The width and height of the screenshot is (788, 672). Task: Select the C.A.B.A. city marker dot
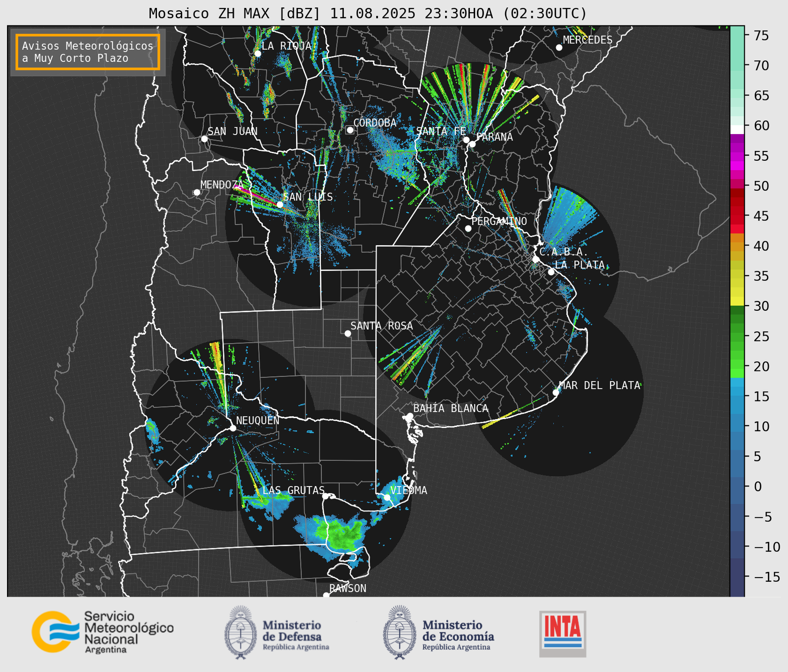click(536, 259)
